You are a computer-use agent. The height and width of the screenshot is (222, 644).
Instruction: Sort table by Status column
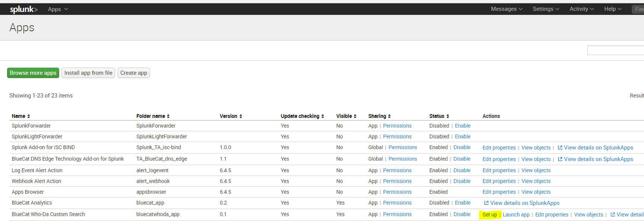[439, 116]
